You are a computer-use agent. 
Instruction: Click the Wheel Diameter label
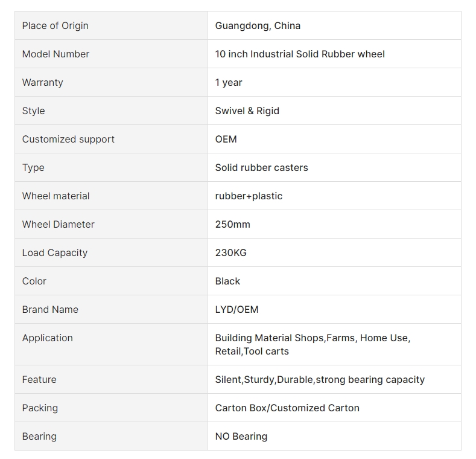pos(59,224)
